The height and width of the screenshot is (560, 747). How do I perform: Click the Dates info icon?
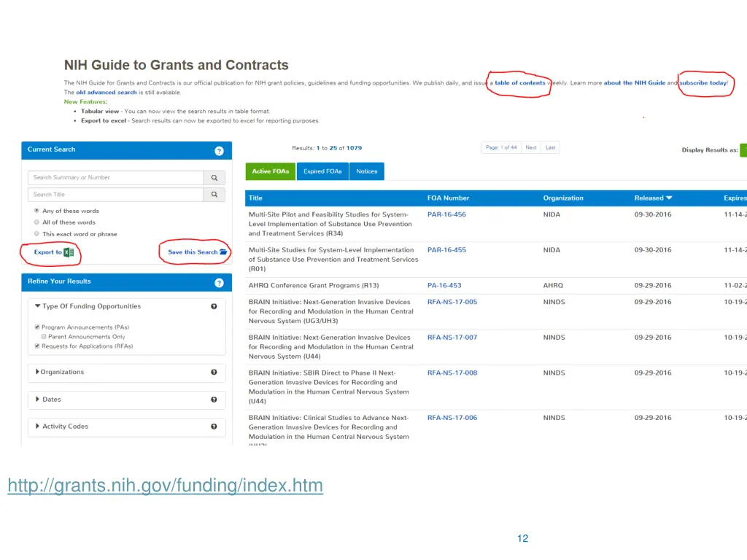[214, 400]
